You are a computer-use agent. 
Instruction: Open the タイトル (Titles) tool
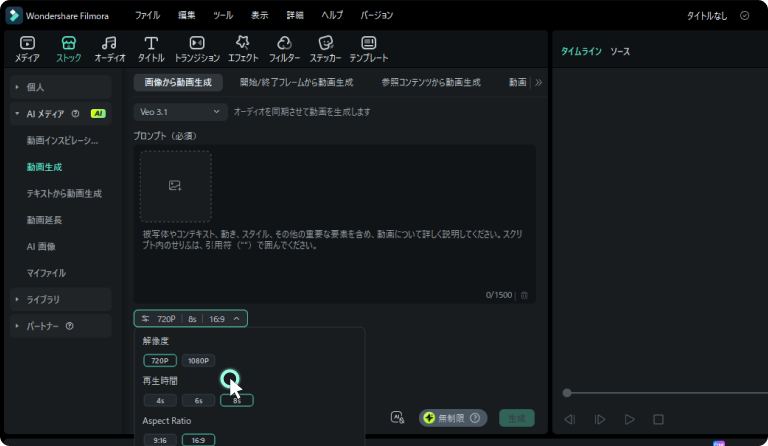click(151, 49)
